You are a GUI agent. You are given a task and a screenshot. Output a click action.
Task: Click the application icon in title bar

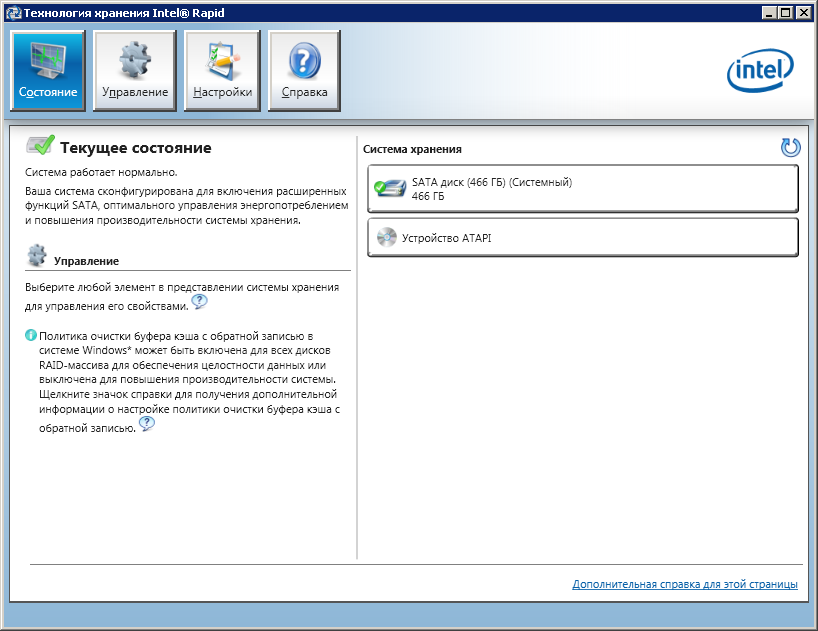(14, 13)
